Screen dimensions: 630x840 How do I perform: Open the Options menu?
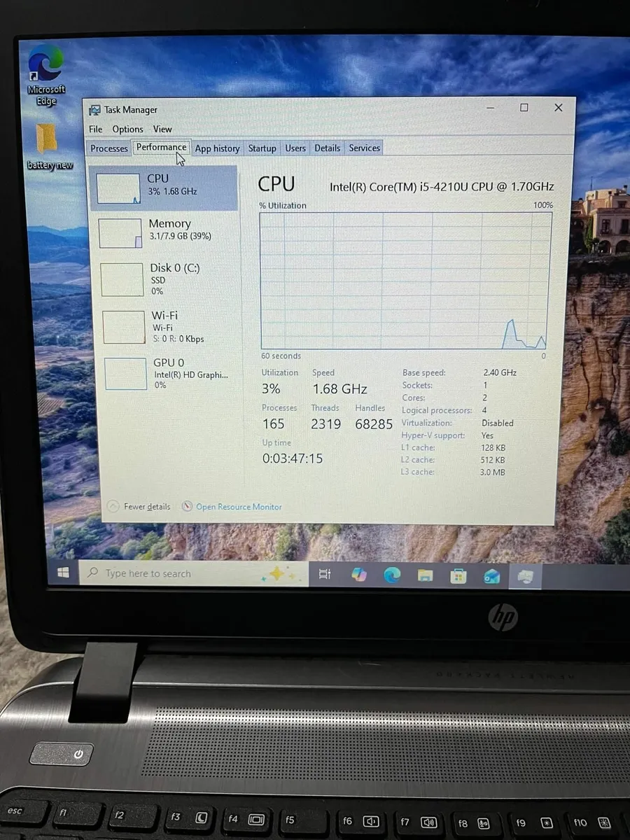pos(127,129)
